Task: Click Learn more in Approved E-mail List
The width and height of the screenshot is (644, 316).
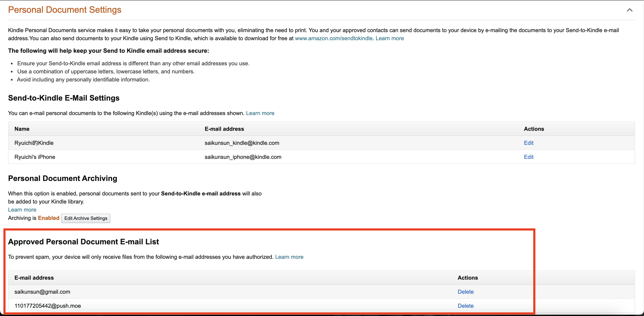Action: point(289,257)
